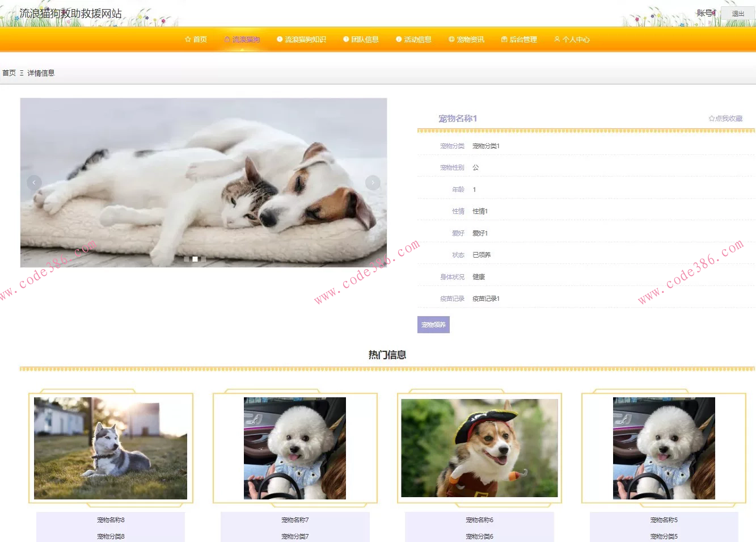Click the 宠物名称7 card title
Screen dimensions: 756x542
(295, 520)
